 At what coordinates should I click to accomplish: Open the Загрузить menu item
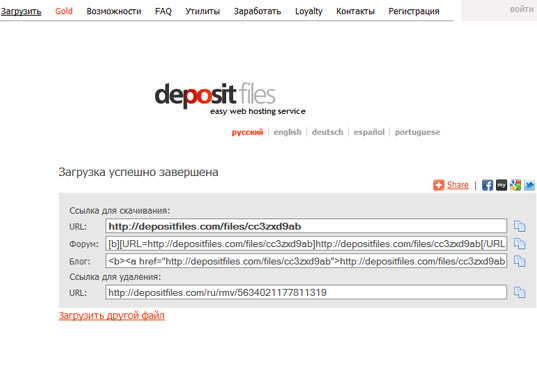tap(21, 11)
